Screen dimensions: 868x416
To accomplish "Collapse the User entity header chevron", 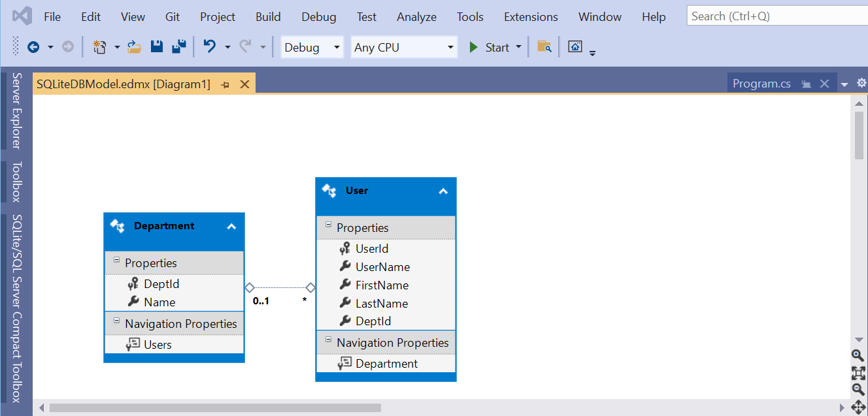I will coord(442,190).
